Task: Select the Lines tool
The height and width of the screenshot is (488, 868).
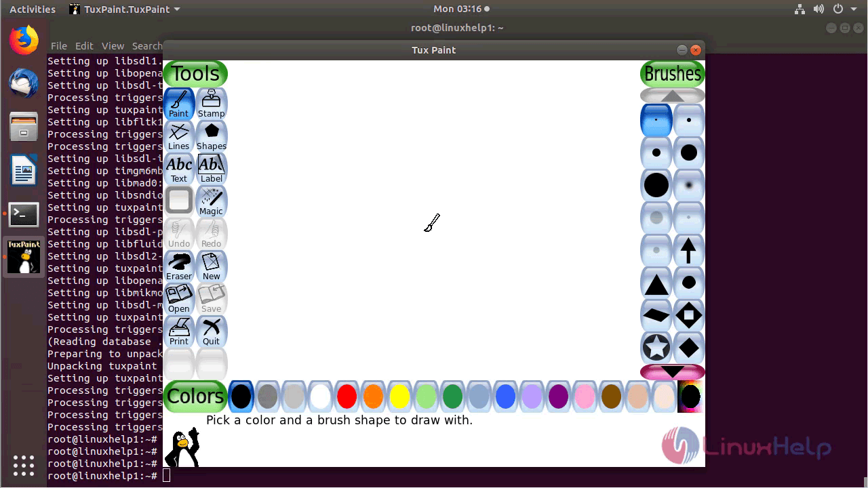Action: tap(178, 136)
